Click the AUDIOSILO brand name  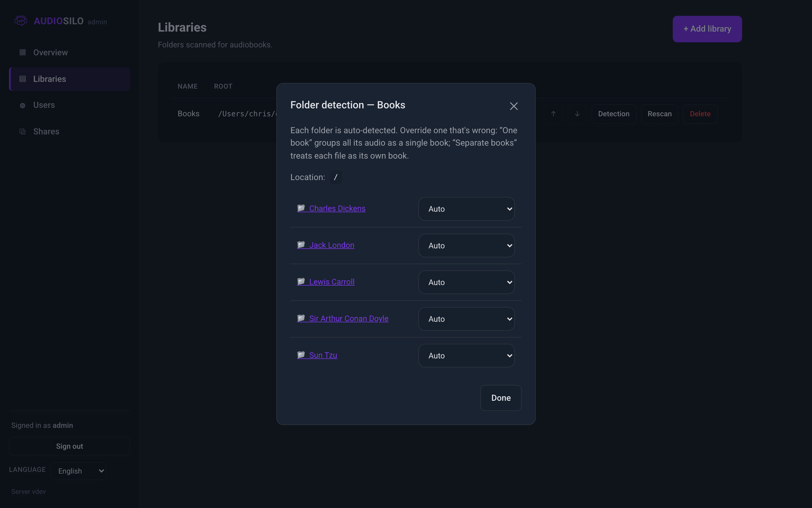59,21
